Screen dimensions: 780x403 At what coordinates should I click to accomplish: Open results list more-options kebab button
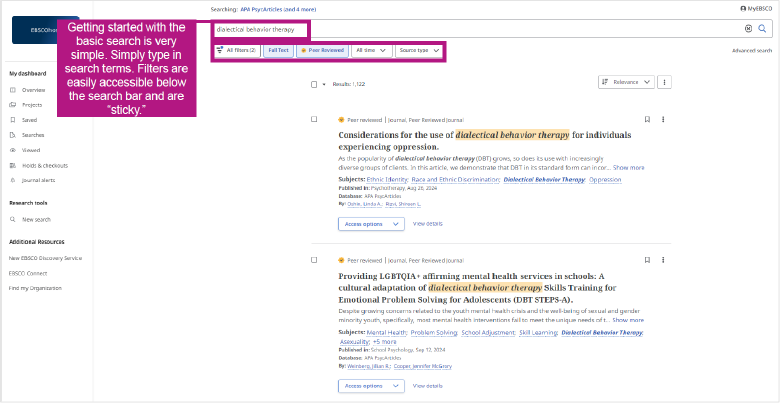coord(665,82)
